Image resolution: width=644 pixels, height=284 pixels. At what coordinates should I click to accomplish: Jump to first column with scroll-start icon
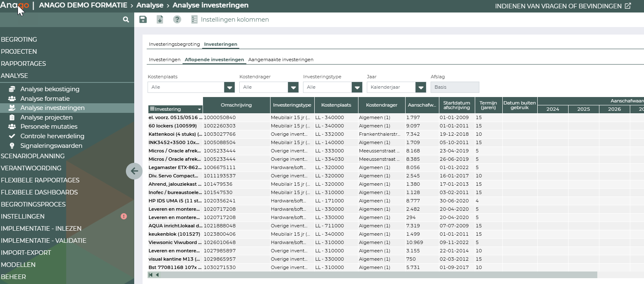tap(150, 275)
